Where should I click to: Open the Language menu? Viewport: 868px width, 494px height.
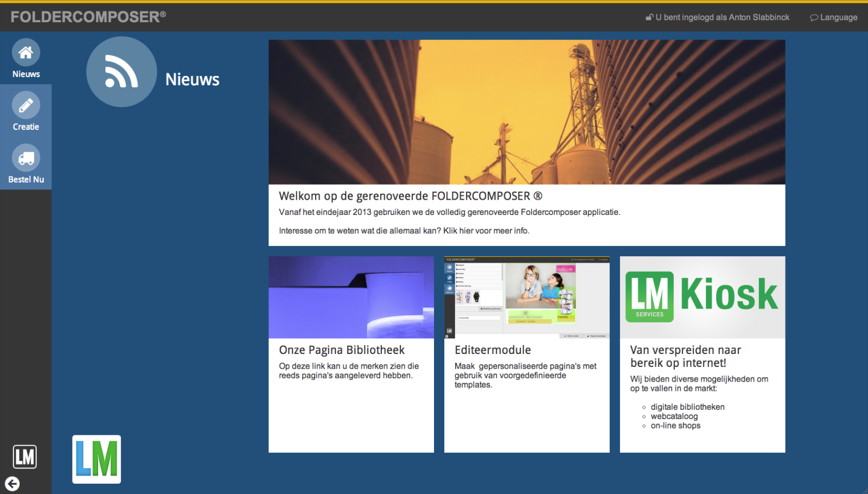coord(834,17)
